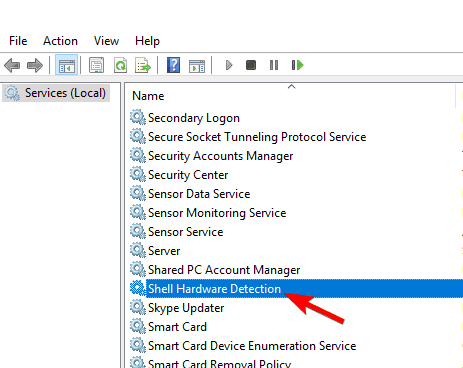Click the Export List toolbar icon
Image resolution: width=463 pixels, height=368 pixels.
coord(143,65)
